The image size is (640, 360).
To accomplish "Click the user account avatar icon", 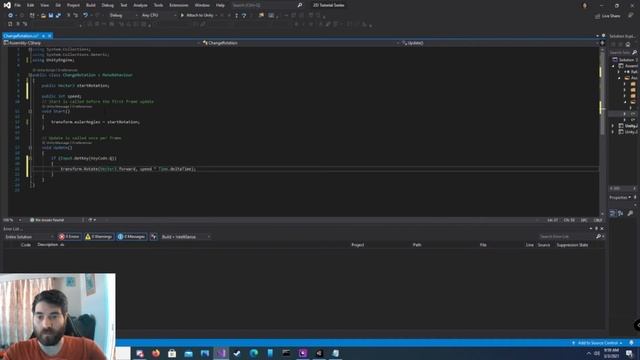I will point(584,5).
